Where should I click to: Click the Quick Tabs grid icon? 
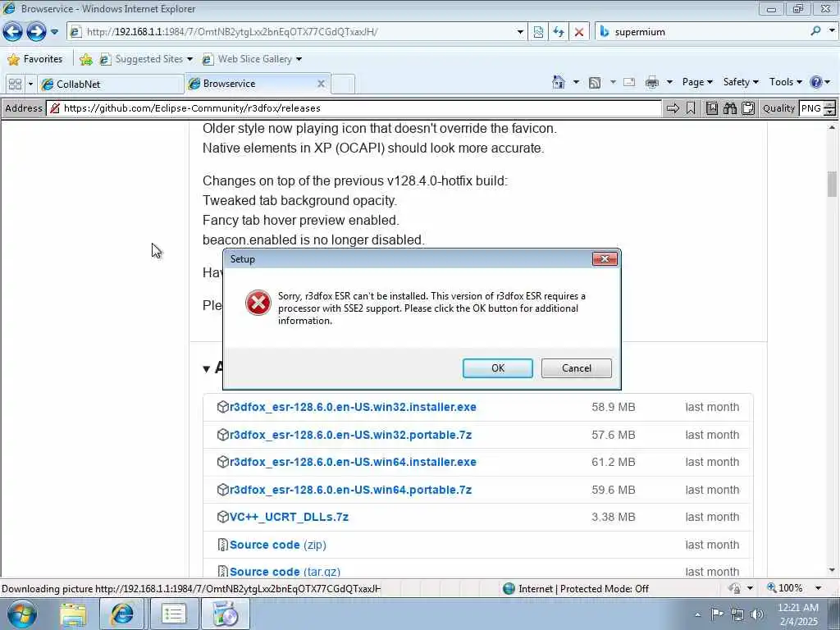tap(15, 84)
